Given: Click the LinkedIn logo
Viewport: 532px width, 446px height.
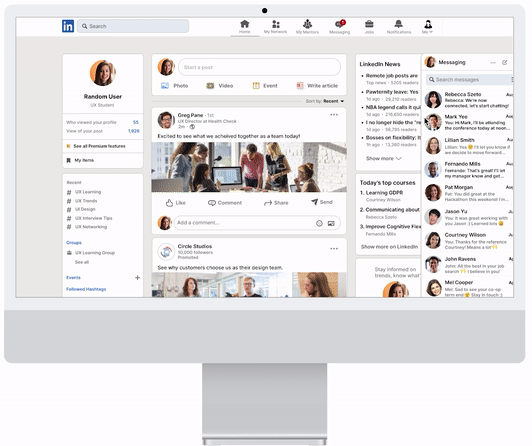Looking at the screenshot, I should click(x=68, y=26).
